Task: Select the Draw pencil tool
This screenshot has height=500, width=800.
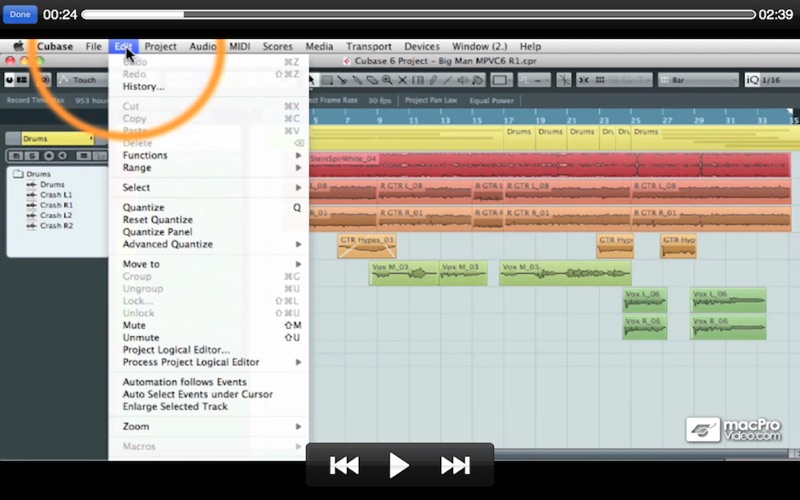Action: tap(433, 80)
